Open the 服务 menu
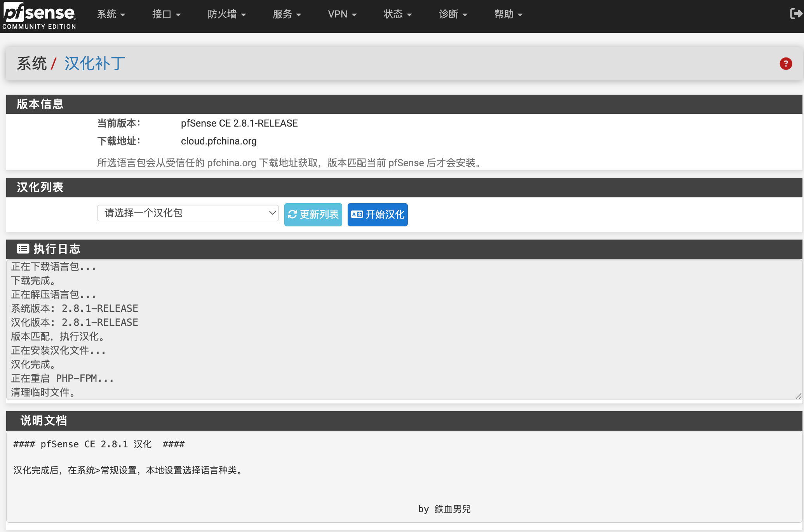The width and height of the screenshot is (804, 532). coord(287,14)
